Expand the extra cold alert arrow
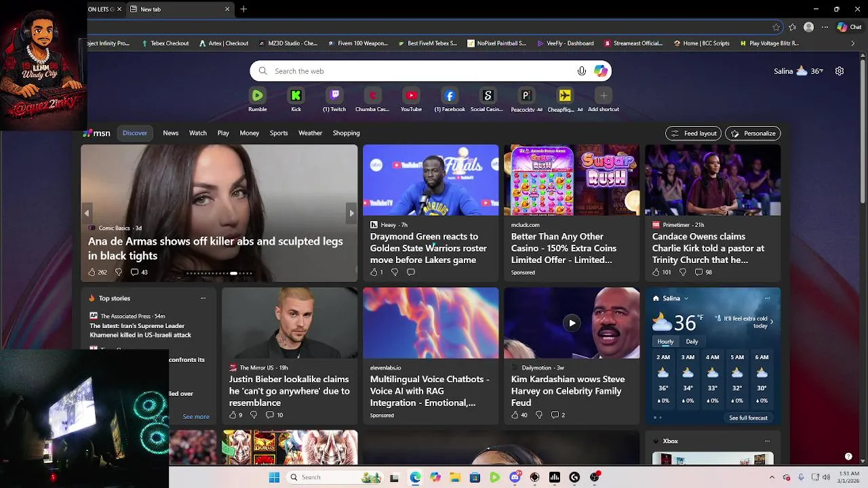Viewport: 868px width, 488px height. click(x=771, y=322)
